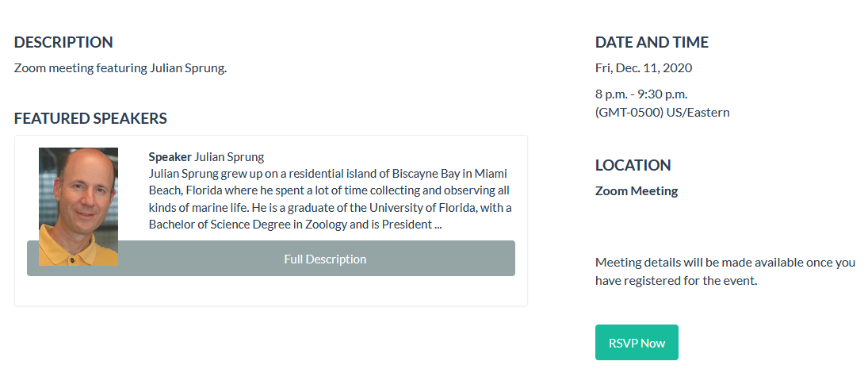Open the speaker's Full Description

pyautogui.click(x=325, y=259)
